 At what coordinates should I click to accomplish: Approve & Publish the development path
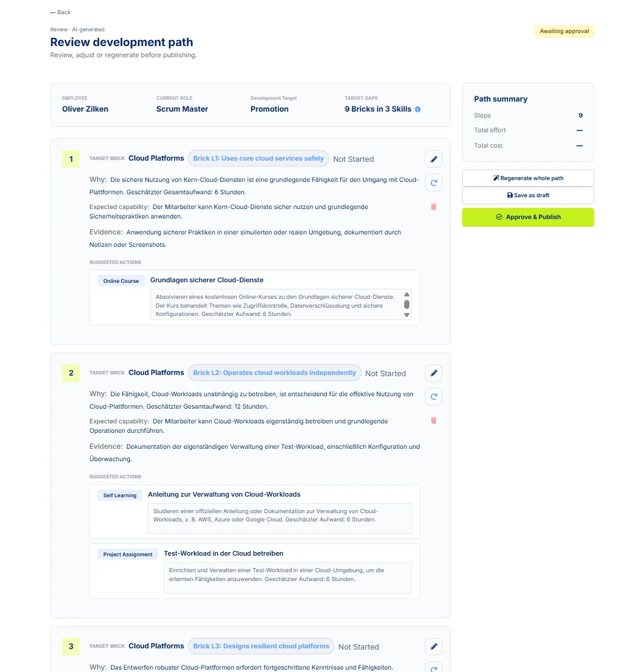pyautogui.click(x=528, y=217)
